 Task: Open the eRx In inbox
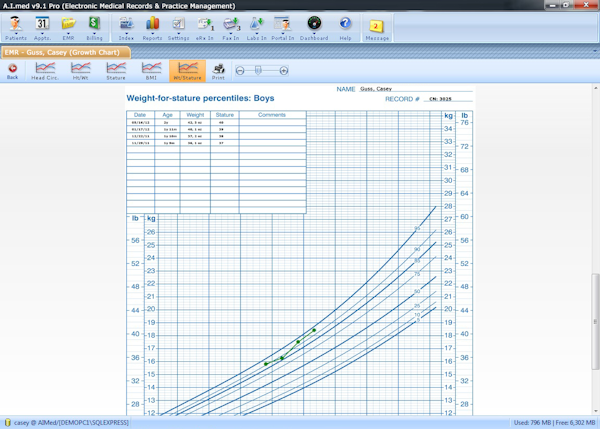pyautogui.click(x=205, y=28)
